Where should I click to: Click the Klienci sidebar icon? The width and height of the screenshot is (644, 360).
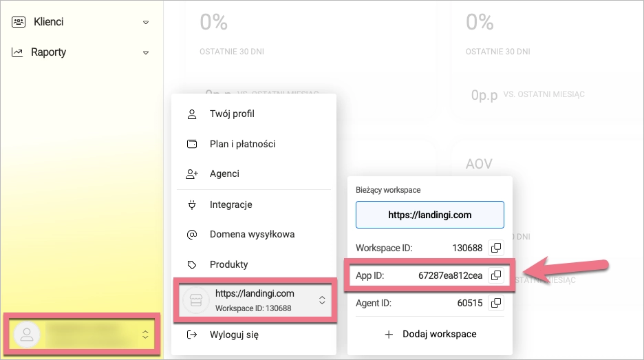point(19,22)
